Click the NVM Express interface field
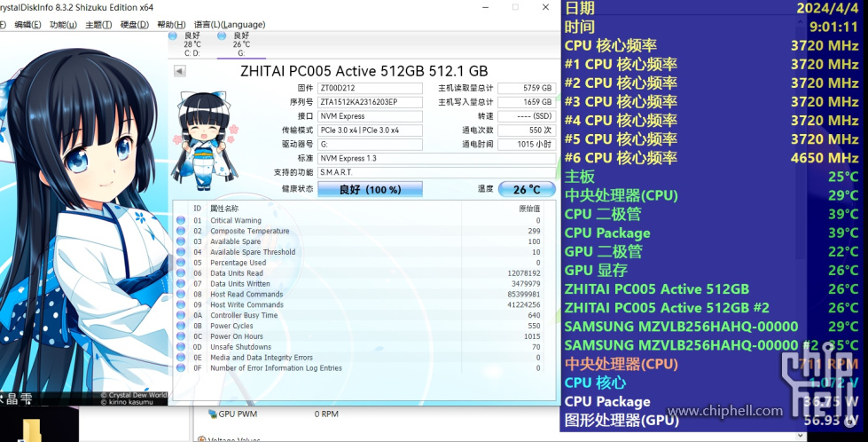The width and height of the screenshot is (868, 442). pos(370,116)
